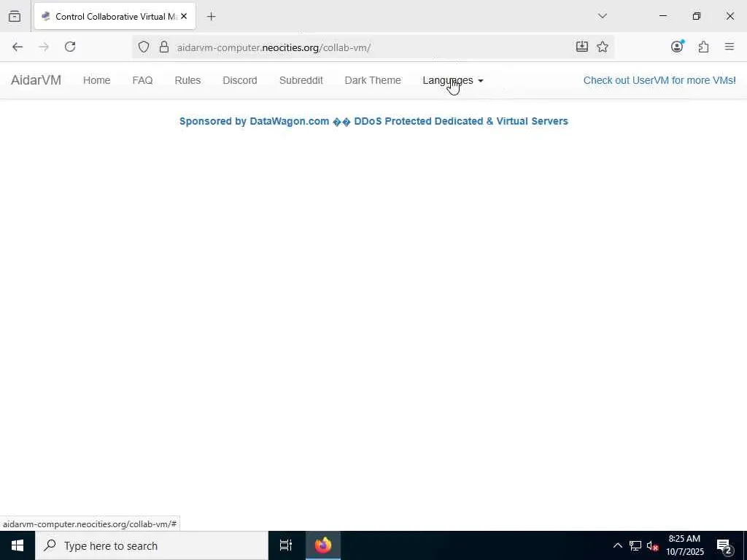
Task: Minimize the Firefox window
Action: (662, 16)
